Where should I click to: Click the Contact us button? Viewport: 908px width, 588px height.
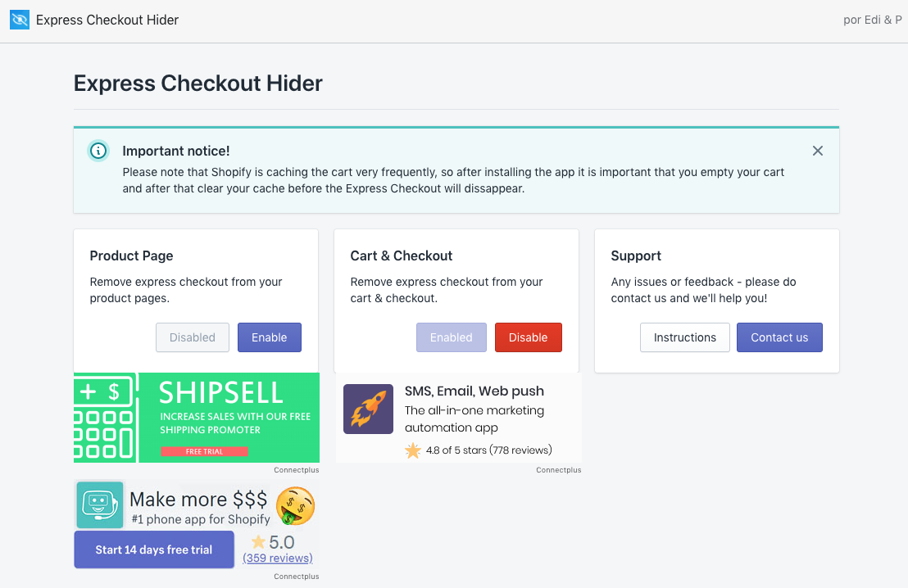tap(779, 337)
